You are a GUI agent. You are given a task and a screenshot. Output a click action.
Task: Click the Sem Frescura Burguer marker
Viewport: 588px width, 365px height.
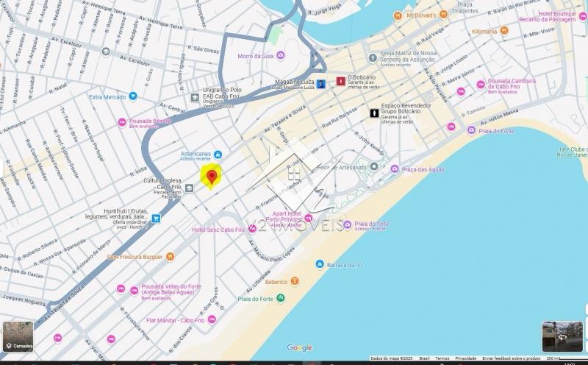tap(170, 257)
